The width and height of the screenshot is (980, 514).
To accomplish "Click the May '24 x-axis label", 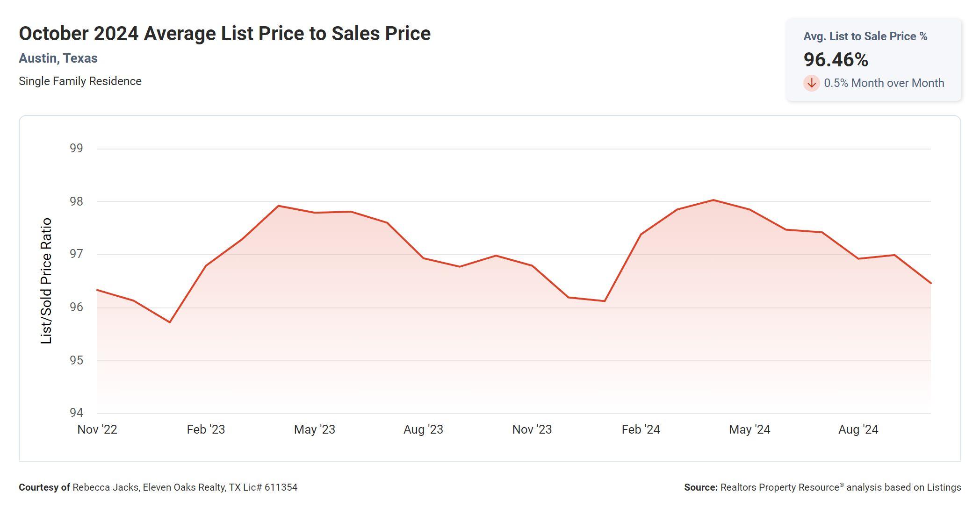I will [749, 429].
